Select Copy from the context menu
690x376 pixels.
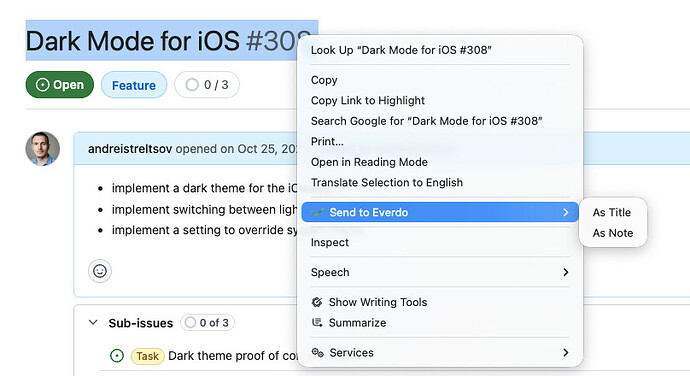pyautogui.click(x=440, y=80)
